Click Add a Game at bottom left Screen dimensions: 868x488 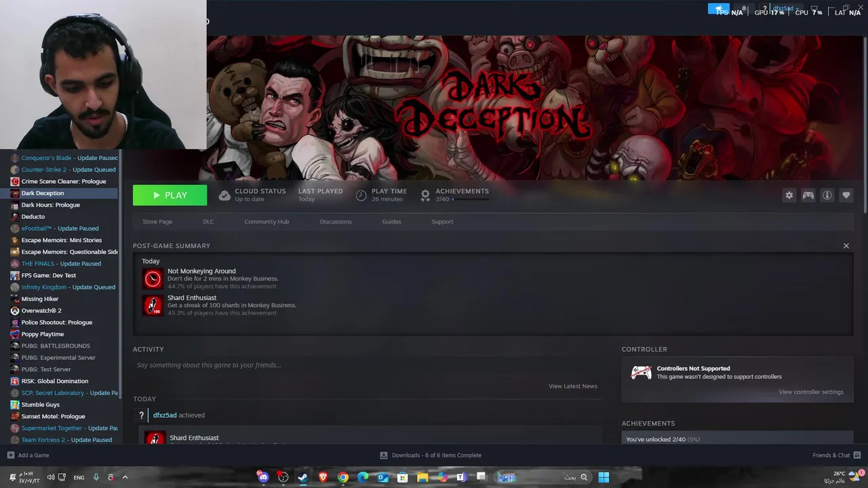click(x=28, y=455)
